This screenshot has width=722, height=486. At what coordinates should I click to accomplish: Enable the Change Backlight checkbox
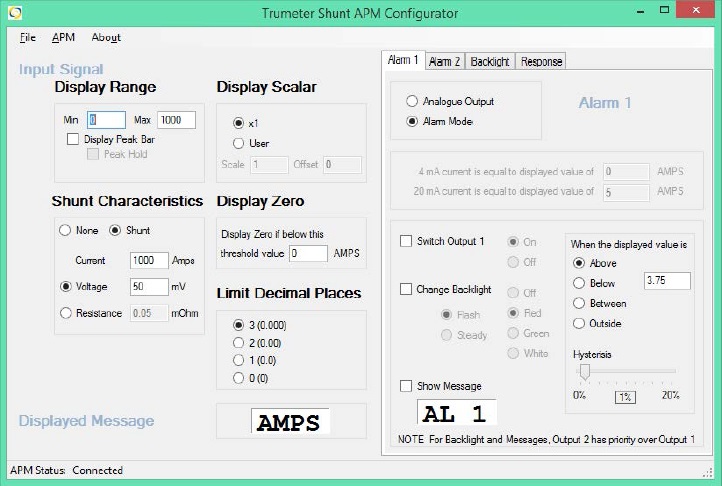(406, 289)
